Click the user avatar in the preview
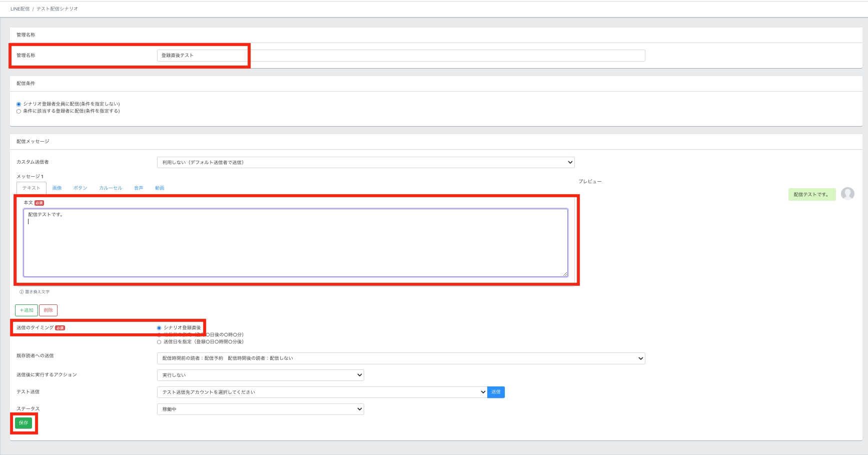868x455 pixels. click(x=847, y=194)
